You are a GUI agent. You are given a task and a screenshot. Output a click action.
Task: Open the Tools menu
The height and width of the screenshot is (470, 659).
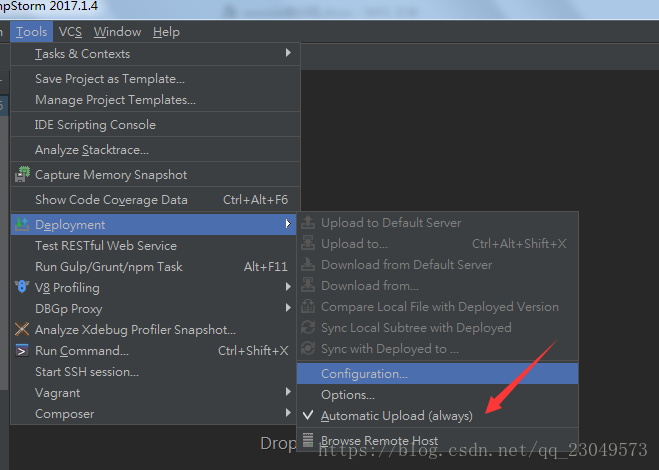pyautogui.click(x=32, y=32)
